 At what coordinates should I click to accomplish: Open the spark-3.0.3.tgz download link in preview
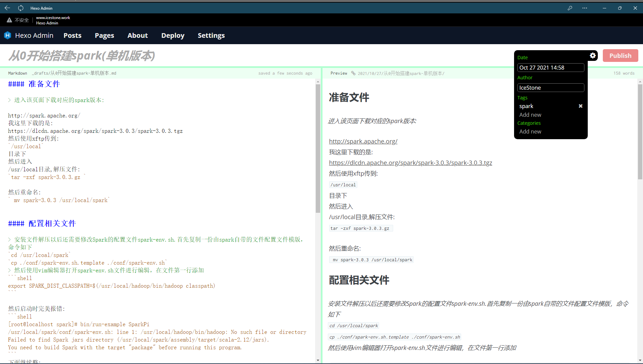[x=410, y=163]
